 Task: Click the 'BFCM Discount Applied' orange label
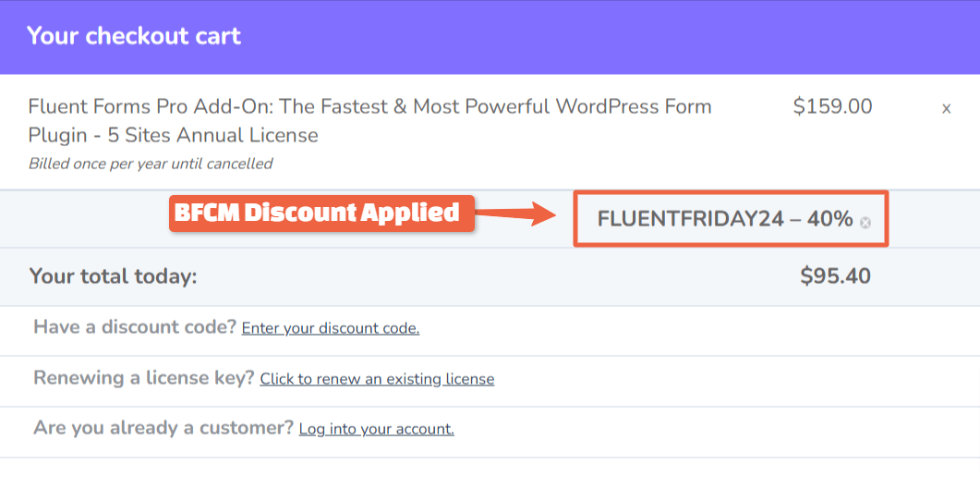click(x=316, y=213)
